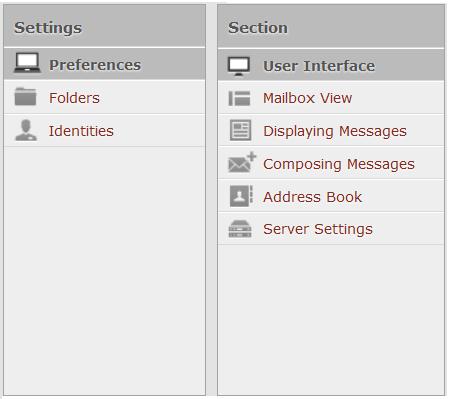The width and height of the screenshot is (450, 399).
Task: Select the User Interface section
Action: pos(331,65)
